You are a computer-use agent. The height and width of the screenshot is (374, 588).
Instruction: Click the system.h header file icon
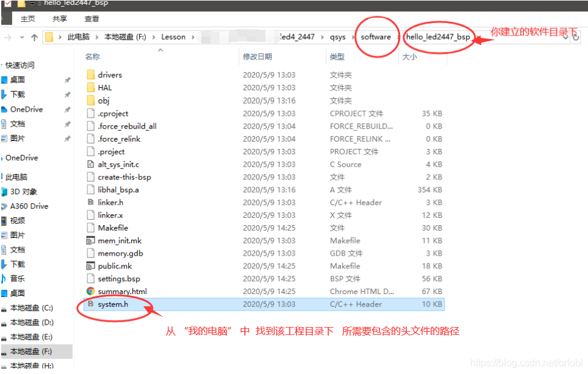tap(90, 304)
